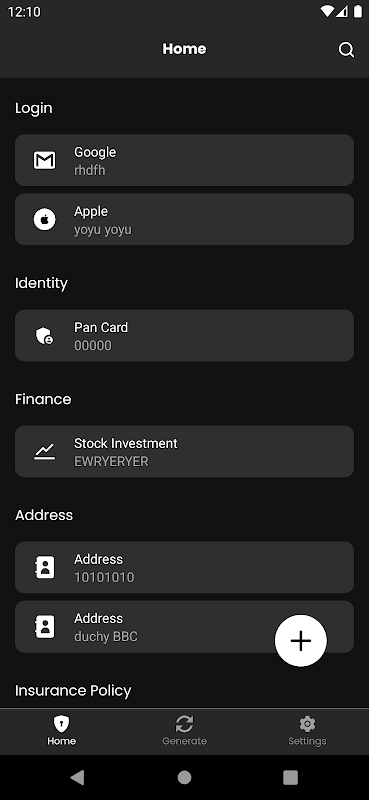
Task: Tap contact book icon for address 10101010
Action: pyautogui.click(x=44, y=567)
